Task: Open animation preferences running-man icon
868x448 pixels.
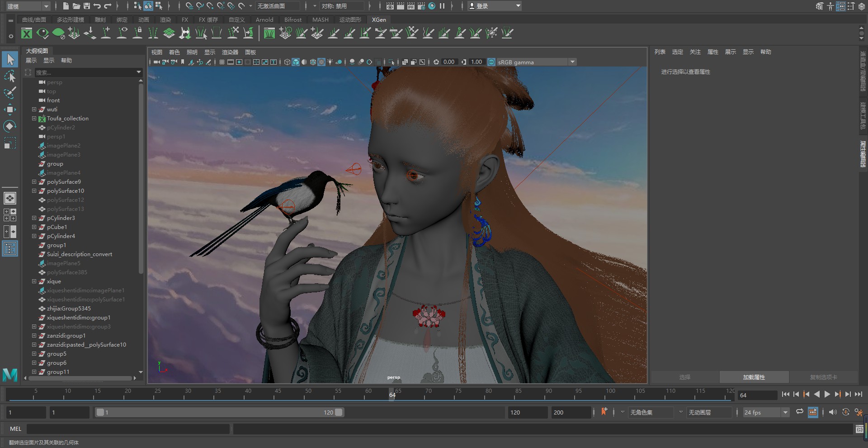Action: [x=859, y=412]
